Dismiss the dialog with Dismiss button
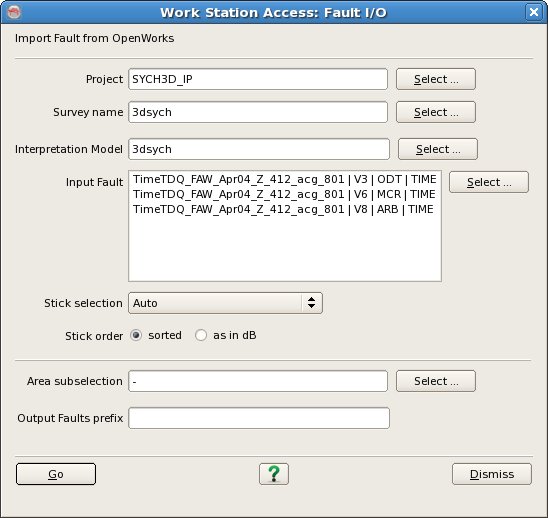 point(492,474)
